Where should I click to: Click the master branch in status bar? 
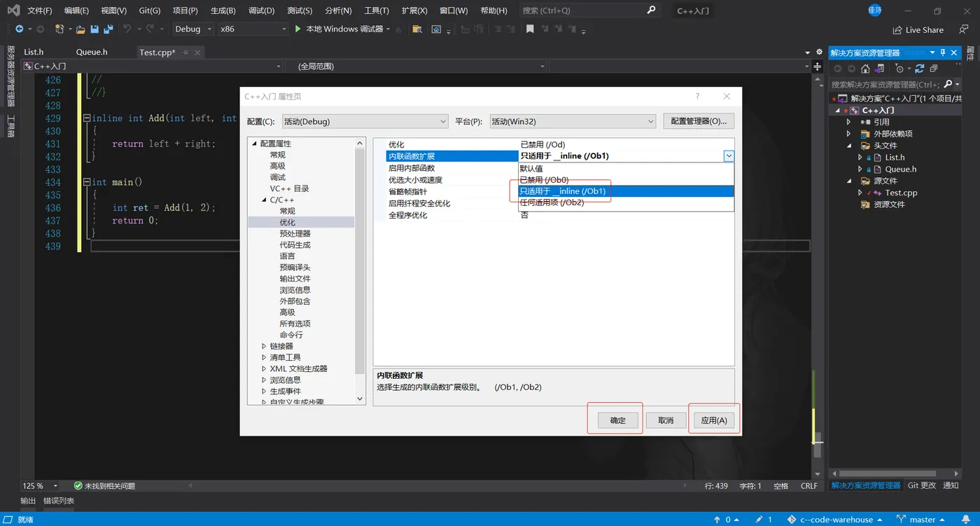click(x=923, y=520)
